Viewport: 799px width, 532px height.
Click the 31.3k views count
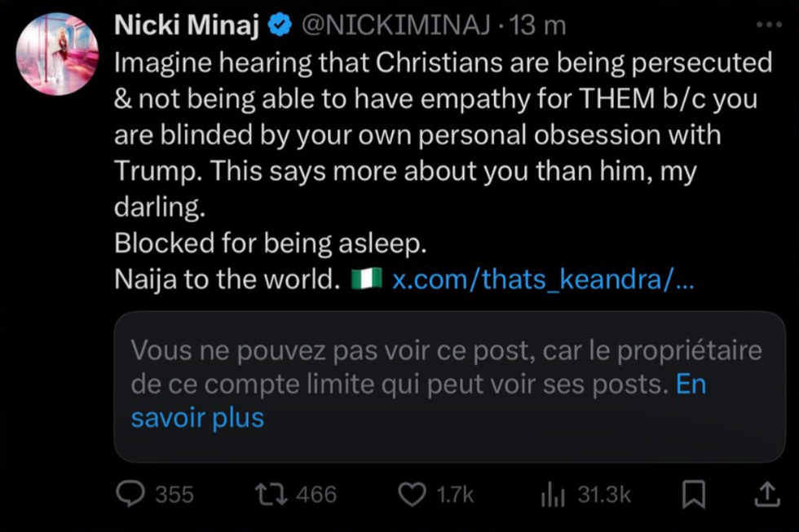click(x=603, y=495)
